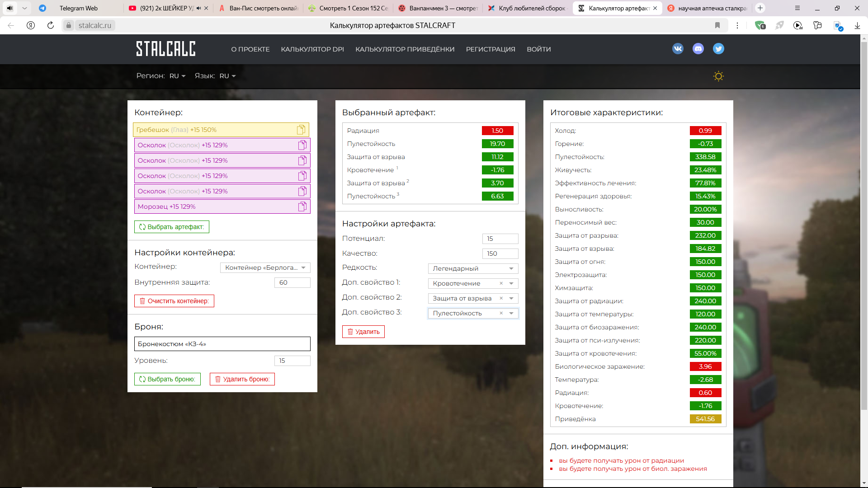
Task: Expand the browser tab list chevron
Action: pos(24,8)
